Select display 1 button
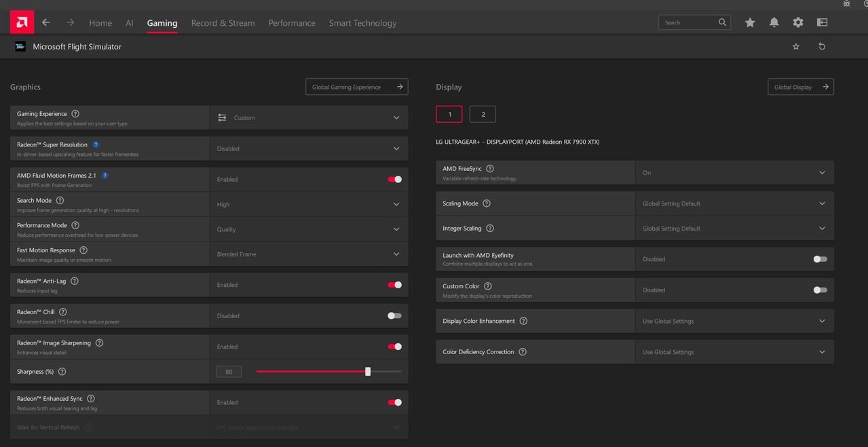 (x=449, y=114)
